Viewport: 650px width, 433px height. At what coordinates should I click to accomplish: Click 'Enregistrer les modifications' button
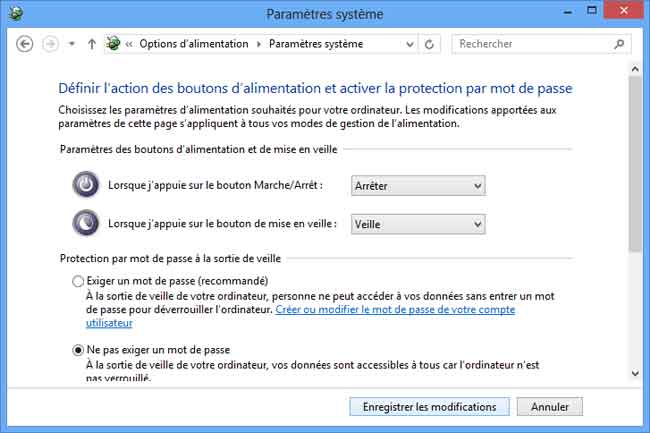[x=429, y=407]
